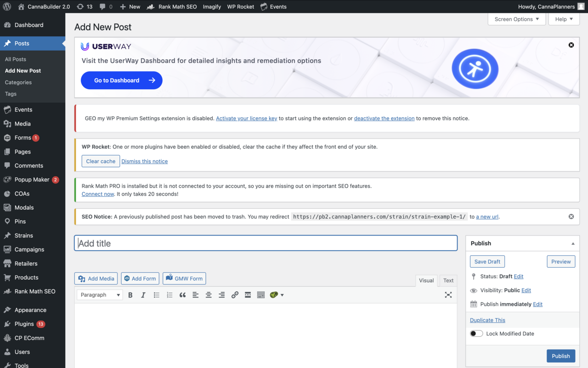Click Bold formatting button
Viewport: 588px width, 368px height.
pos(130,295)
